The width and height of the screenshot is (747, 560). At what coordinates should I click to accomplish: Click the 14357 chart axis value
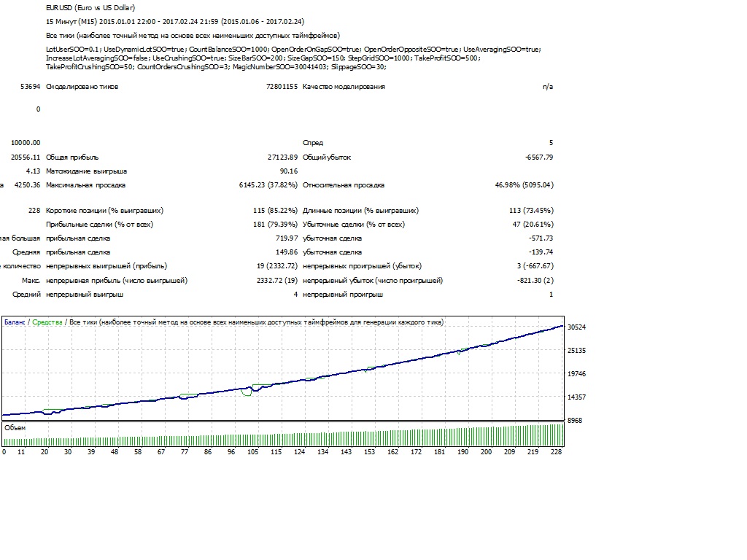tap(576, 397)
